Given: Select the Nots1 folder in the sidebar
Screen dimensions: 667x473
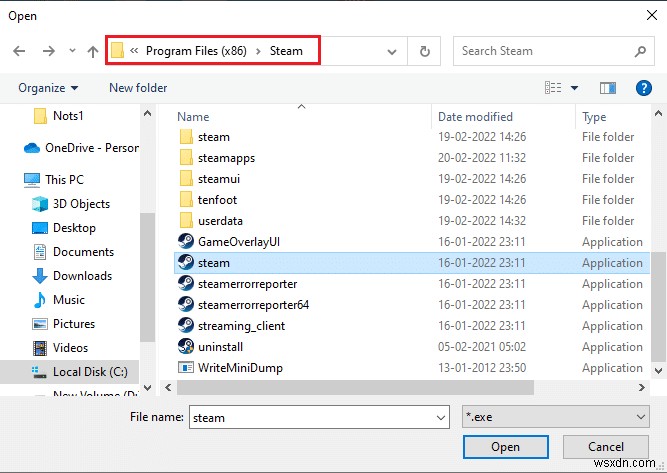Looking at the screenshot, I should tap(58, 116).
